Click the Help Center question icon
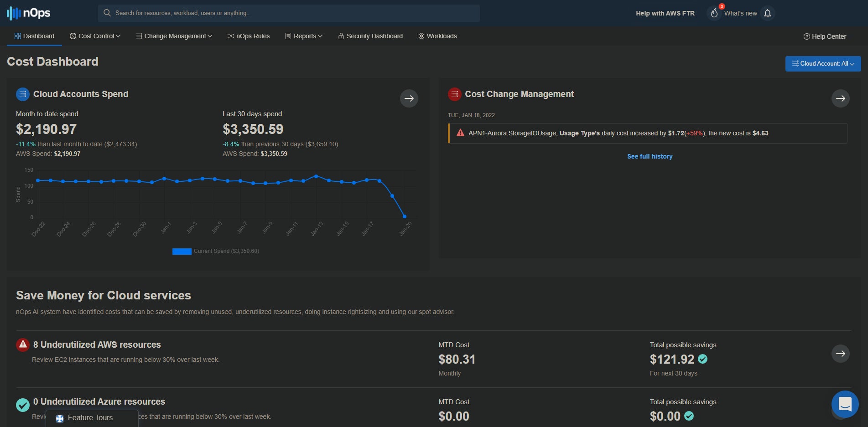868x427 pixels. point(806,36)
